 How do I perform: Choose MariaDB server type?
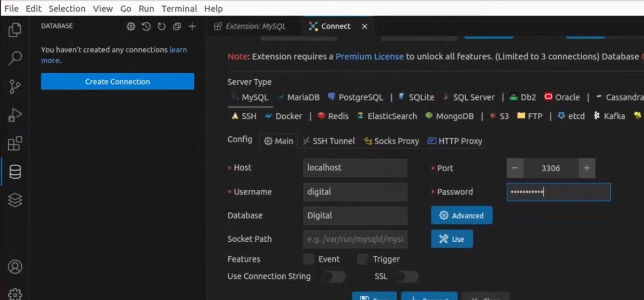pos(299,97)
